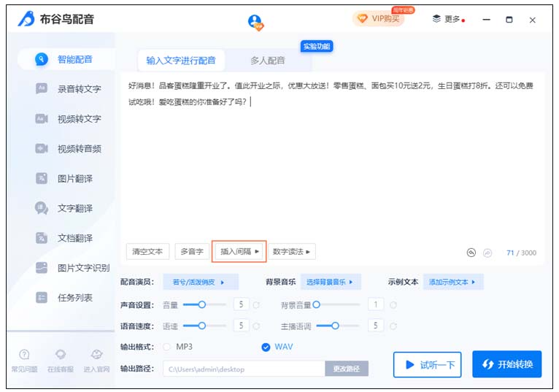559x392 pixels.
Task: Click 试听一下 preview button
Action: (430, 365)
